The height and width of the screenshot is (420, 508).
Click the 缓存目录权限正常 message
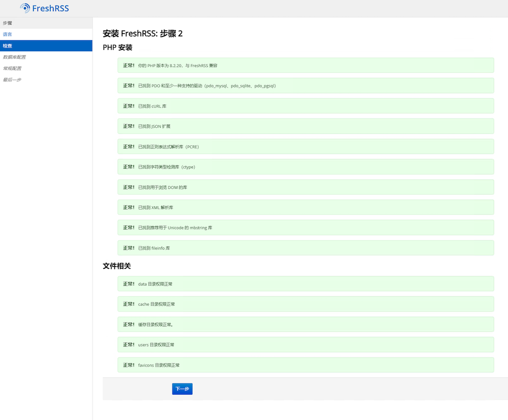305,324
